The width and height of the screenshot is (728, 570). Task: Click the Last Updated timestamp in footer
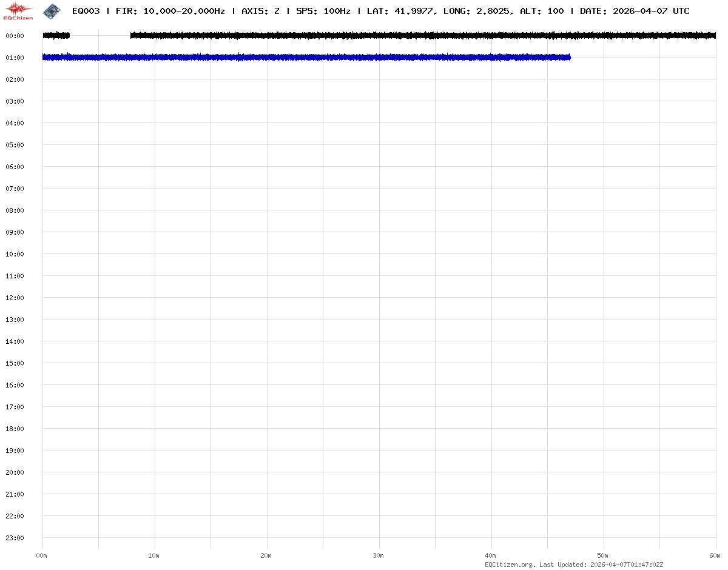pos(613,565)
